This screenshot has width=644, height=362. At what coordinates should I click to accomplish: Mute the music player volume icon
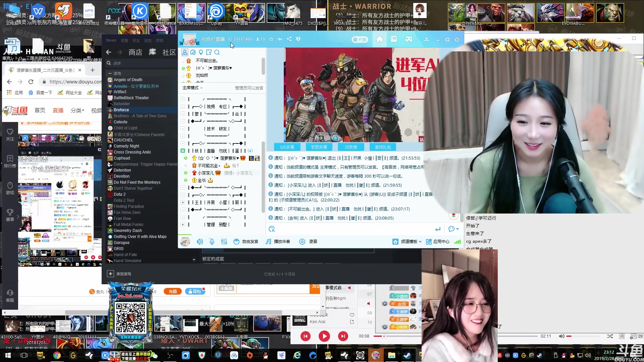click(561, 336)
